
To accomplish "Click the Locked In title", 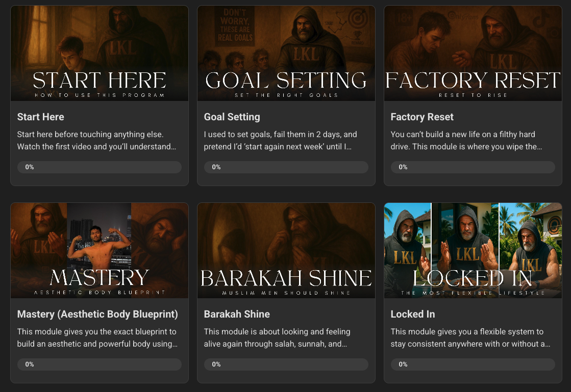I will [x=413, y=314].
